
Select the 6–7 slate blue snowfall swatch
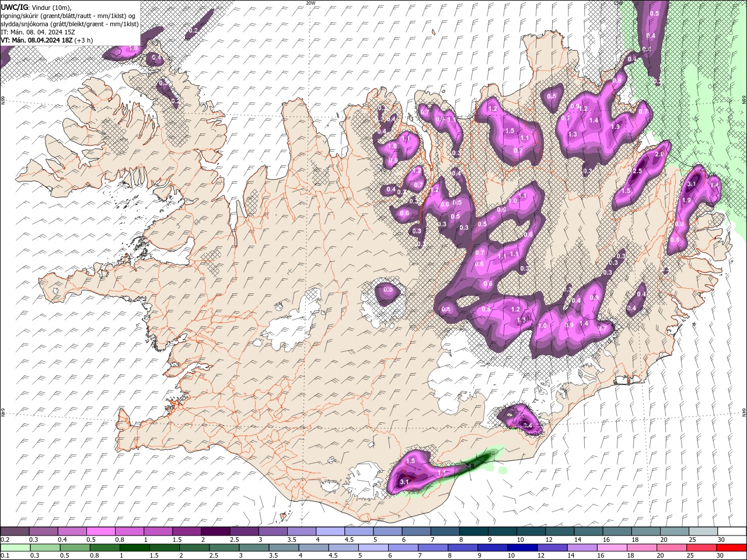click(416, 531)
